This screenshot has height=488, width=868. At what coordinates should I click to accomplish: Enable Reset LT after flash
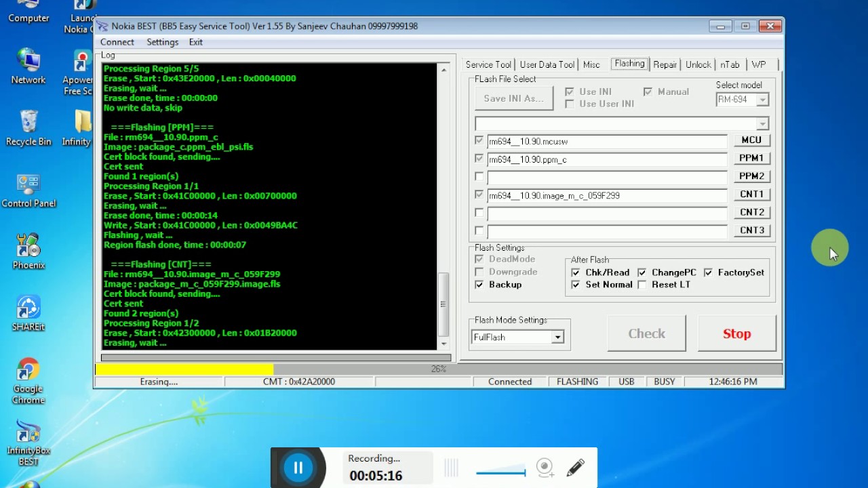coord(642,285)
